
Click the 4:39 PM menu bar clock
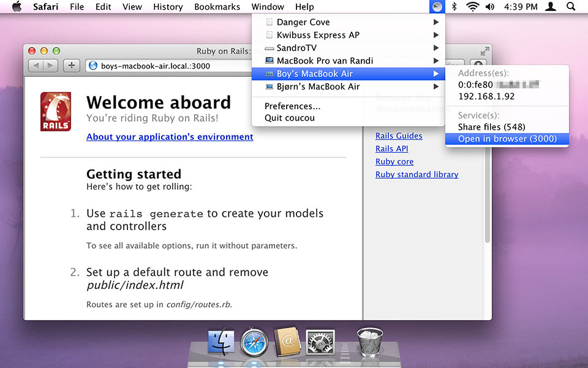tap(521, 7)
